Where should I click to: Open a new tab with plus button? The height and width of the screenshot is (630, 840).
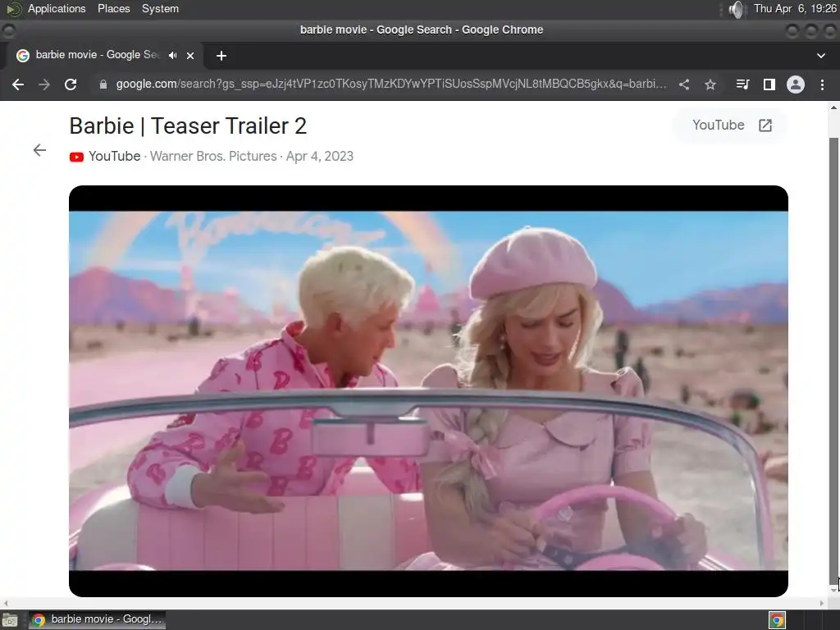click(221, 56)
